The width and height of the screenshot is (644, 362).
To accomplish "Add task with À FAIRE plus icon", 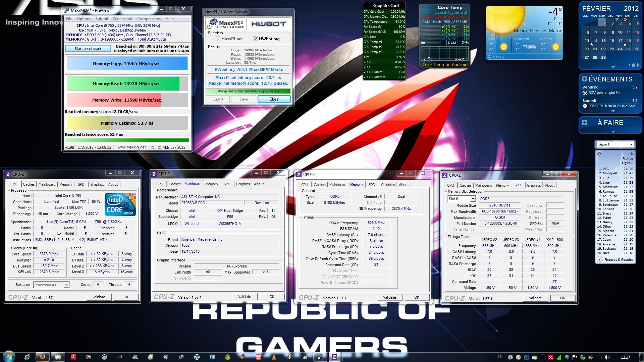I will coord(585,123).
